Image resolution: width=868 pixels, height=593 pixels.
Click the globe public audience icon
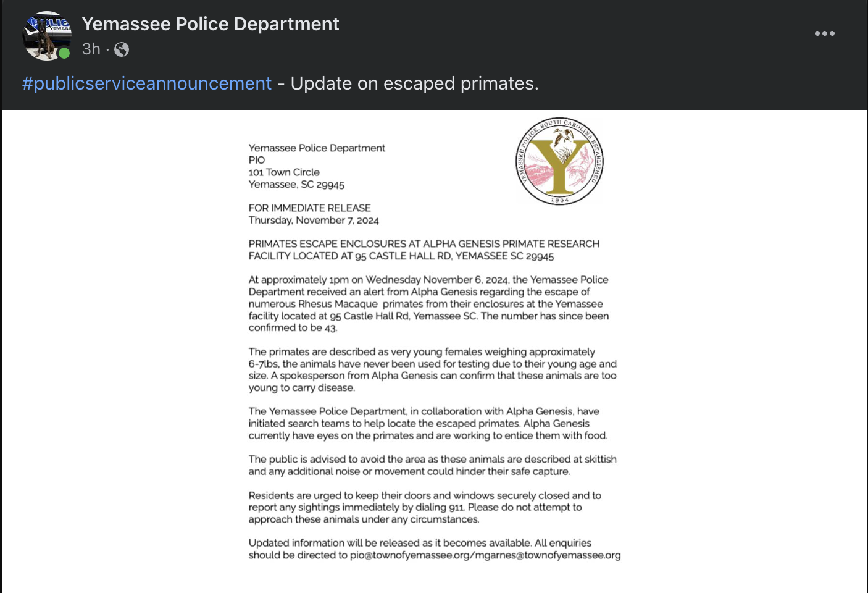tap(122, 49)
